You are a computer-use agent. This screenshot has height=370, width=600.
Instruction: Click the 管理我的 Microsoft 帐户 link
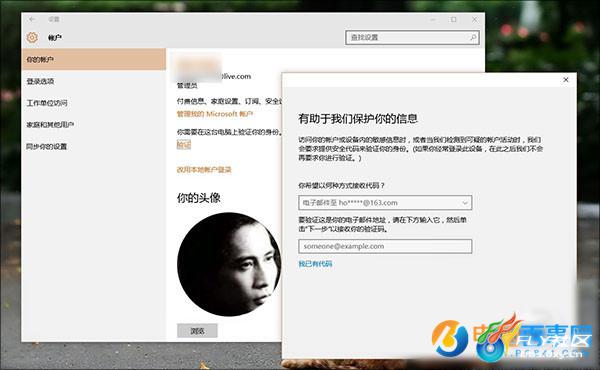point(215,114)
